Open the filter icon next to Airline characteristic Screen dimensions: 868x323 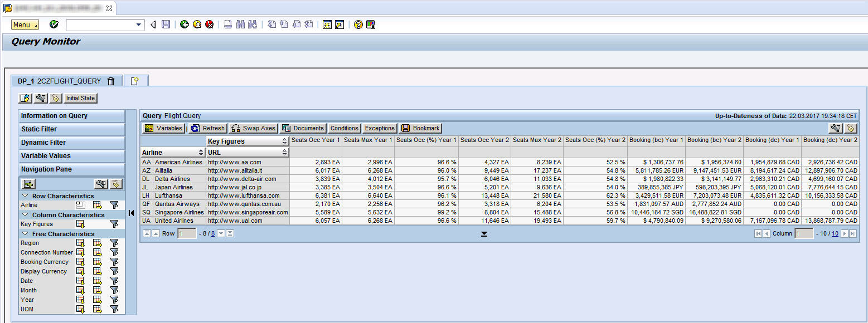pyautogui.click(x=114, y=205)
